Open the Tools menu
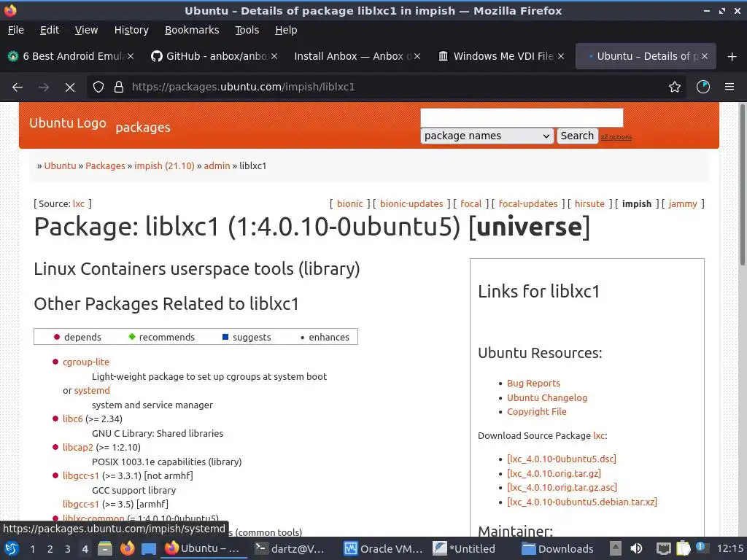Viewport: 747px width, 560px height. click(x=247, y=30)
